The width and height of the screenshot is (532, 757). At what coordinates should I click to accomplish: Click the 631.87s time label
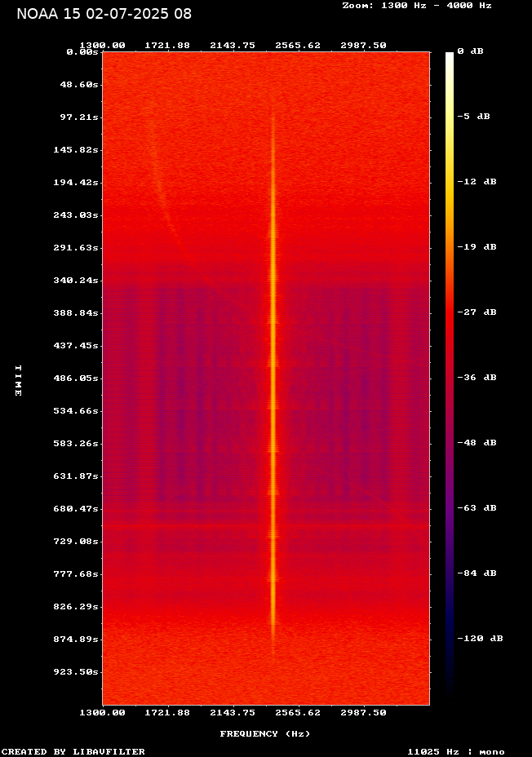(x=76, y=476)
